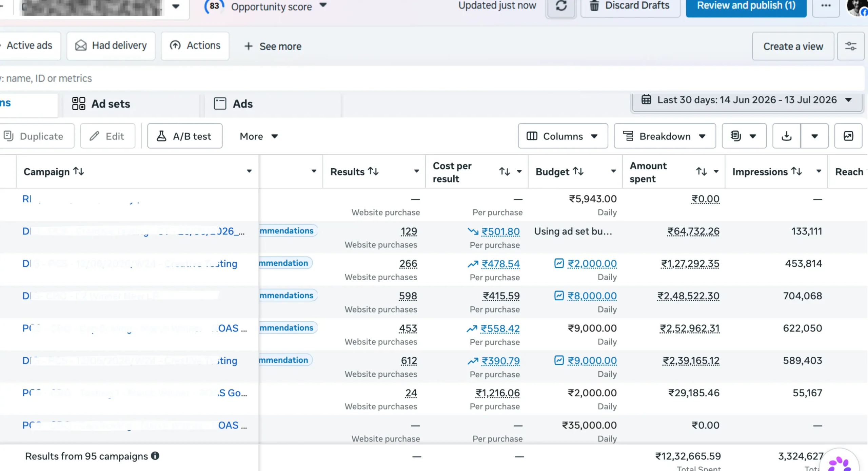The height and width of the screenshot is (471, 868).
Task: Click the export download icon
Action: point(787,136)
